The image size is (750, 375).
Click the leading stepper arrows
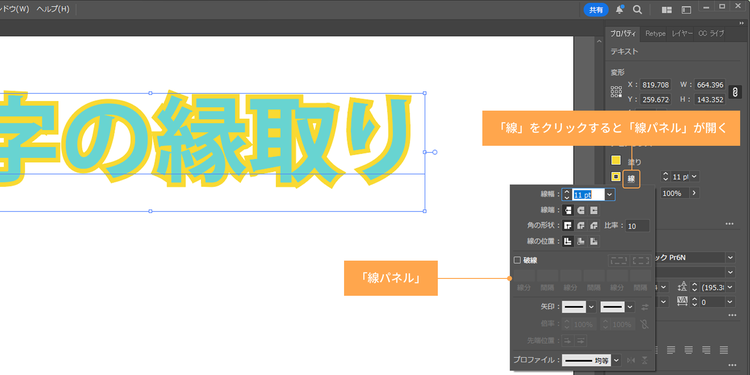tap(695, 287)
